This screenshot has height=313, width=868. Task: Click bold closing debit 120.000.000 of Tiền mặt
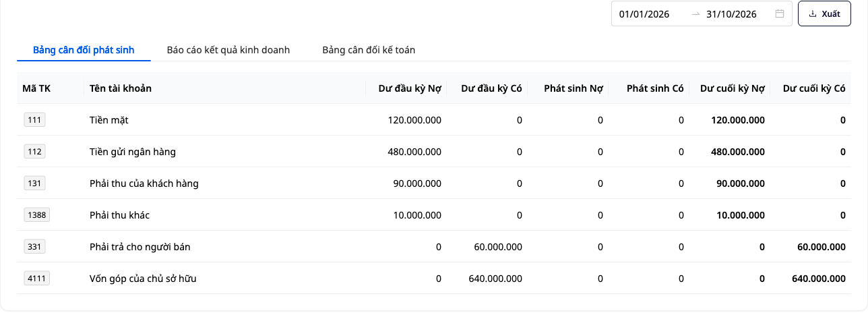(x=738, y=120)
